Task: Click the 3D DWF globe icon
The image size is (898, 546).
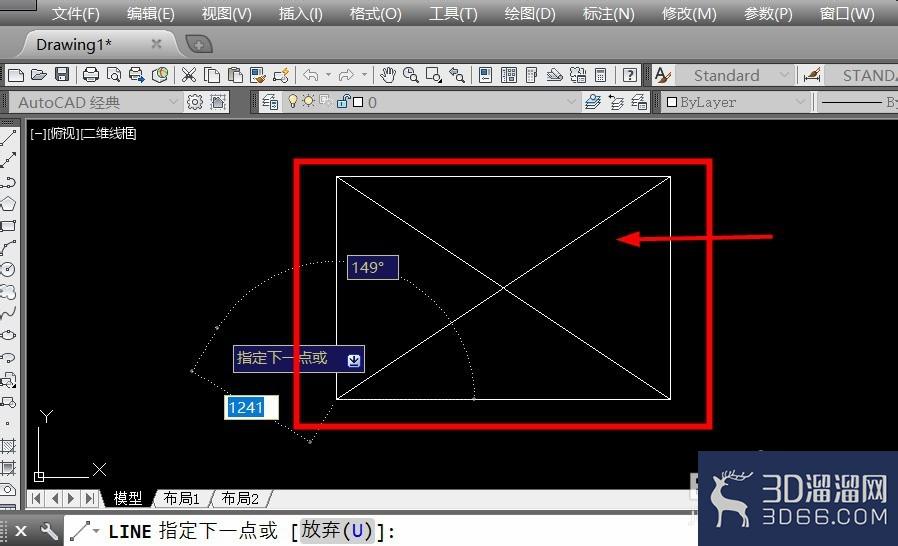Action: [x=160, y=75]
